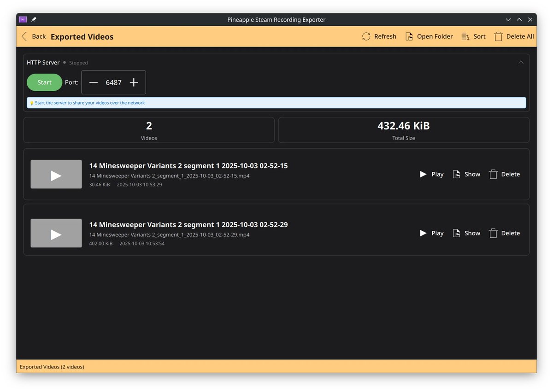Click Delete text for 02-52-15 video
Screen dimensions: 553x392
pos(511,174)
